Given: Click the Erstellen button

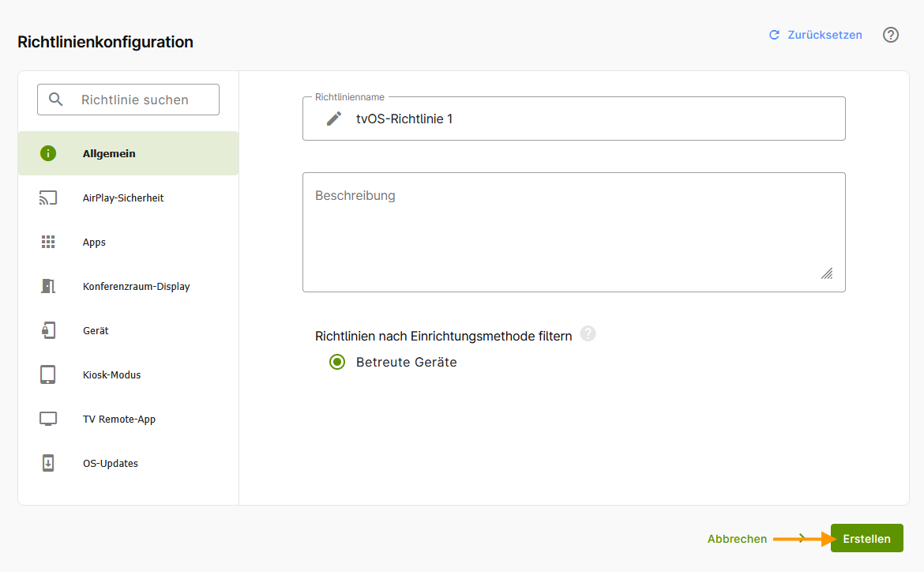Looking at the screenshot, I should [867, 538].
